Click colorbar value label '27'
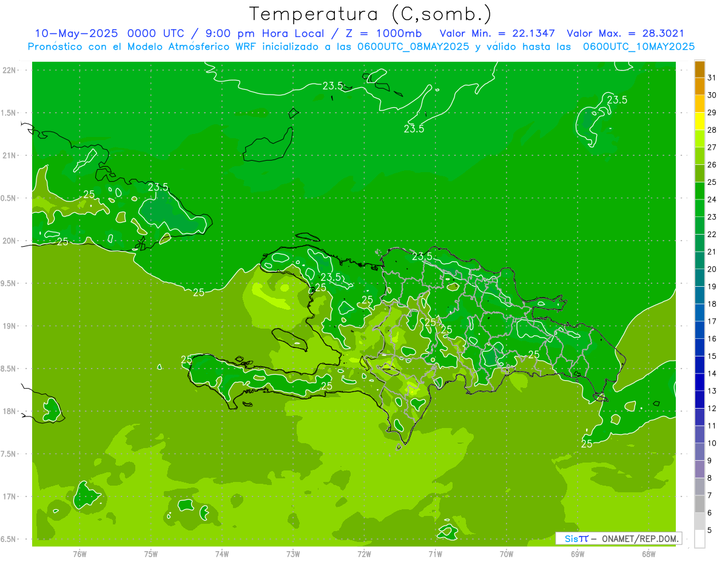The width and height of the screenshot is (728, 562). coord(712,147)
